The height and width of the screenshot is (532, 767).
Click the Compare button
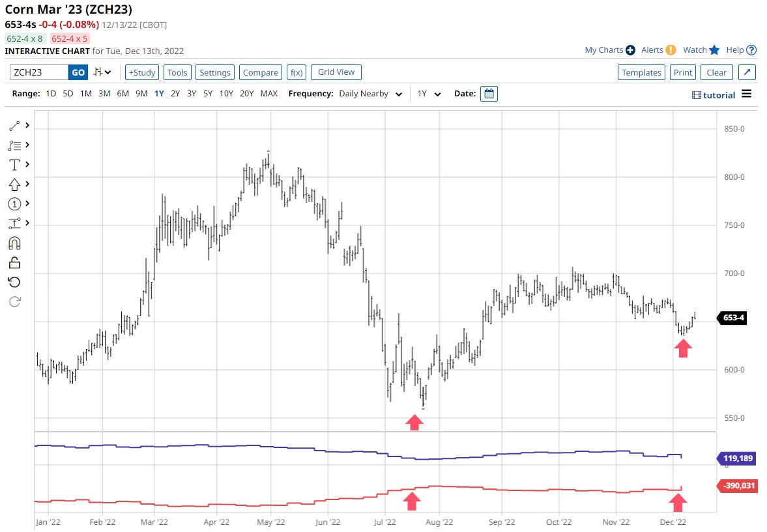tap(260, 72)
